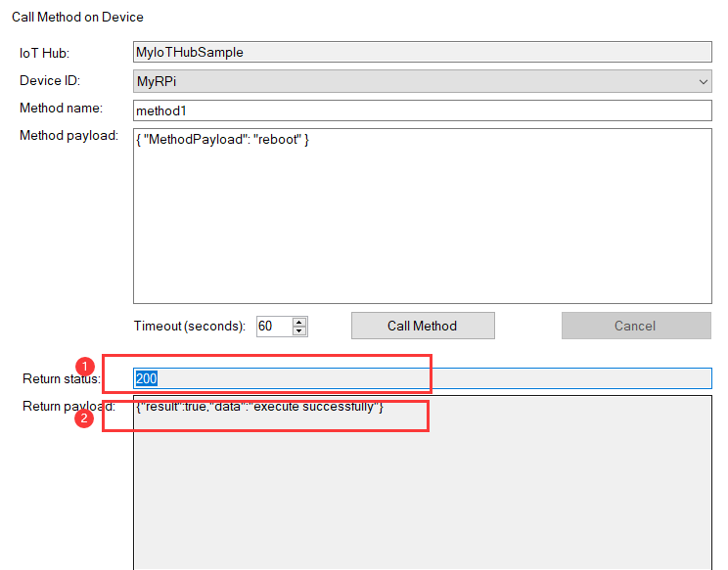The height and width of the screenshot is (570, 728).
Task: Increase timeout with the up arrow
Action: tap(299, 322)
